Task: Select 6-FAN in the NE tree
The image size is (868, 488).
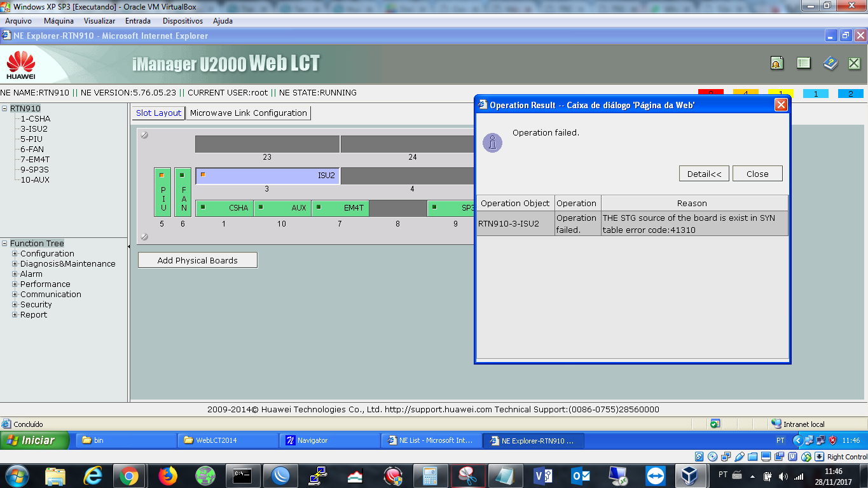Action: (x=32, y=149)
